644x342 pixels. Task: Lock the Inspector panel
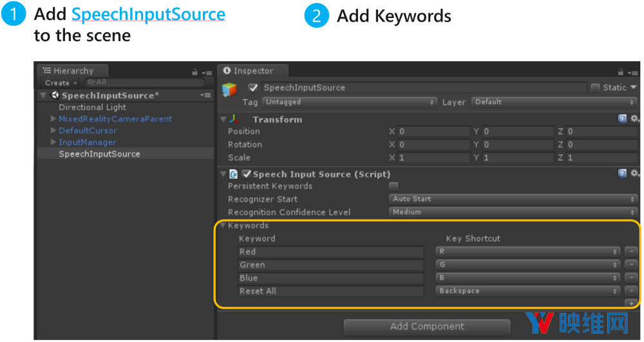[620, 73]
